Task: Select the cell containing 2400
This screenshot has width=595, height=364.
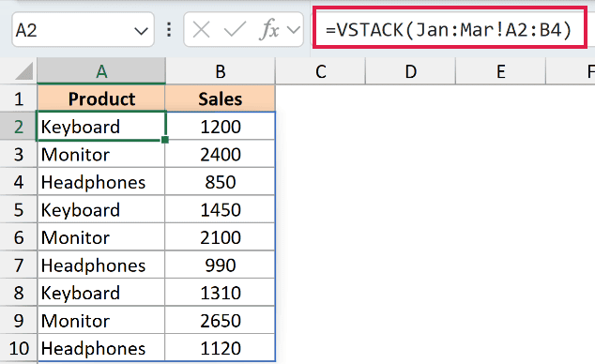Action: pos(221,154)
